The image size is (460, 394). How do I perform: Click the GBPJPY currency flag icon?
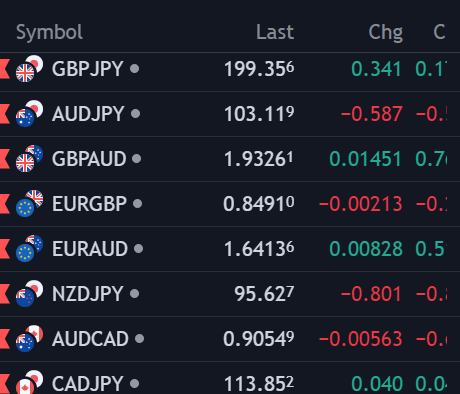(x=30, y=69)
